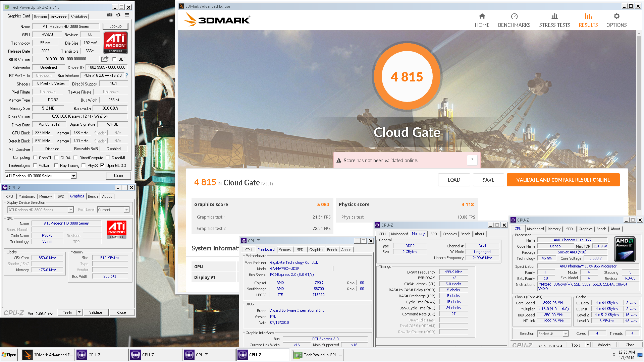644x362 pixels.
Task: Open the About tab in CPU-Z CPU window
Action: point(615,229)
